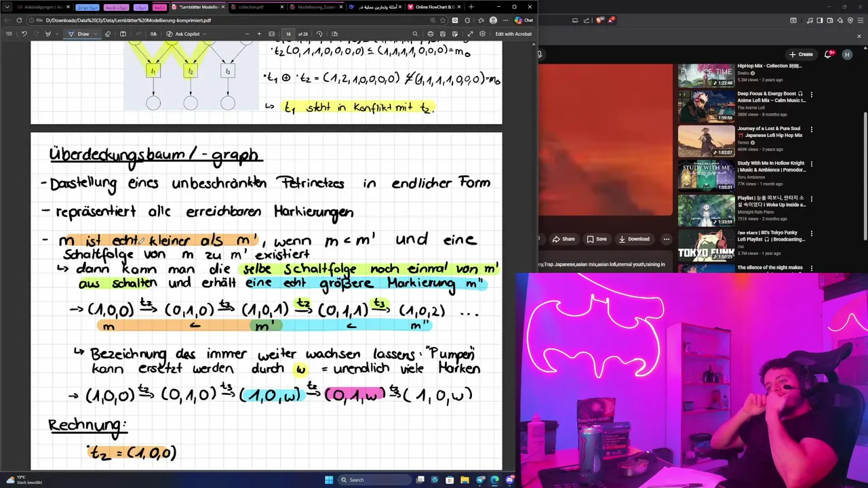Go back in Edge browser
Image resolution: width=868 pixels, height=488 pixels.
click(x=8, y=20)
